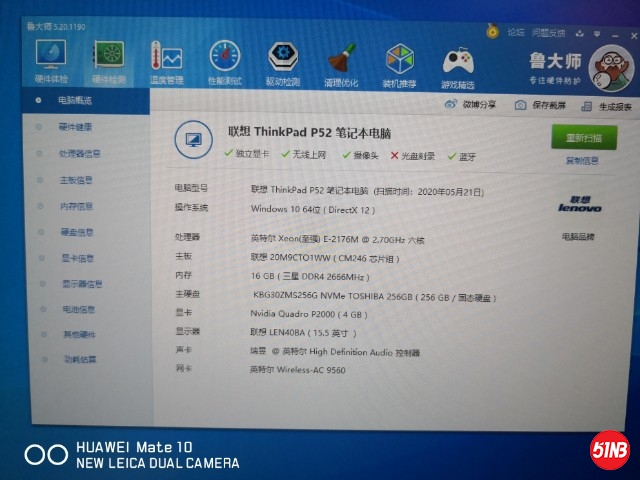Select the 装机推荐 cube icon

[x=400, y=60]
